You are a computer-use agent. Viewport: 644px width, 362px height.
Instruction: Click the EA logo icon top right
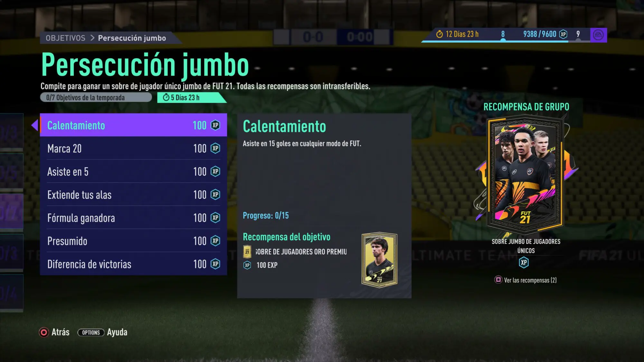pyautogui.click(x=598, y=35)
